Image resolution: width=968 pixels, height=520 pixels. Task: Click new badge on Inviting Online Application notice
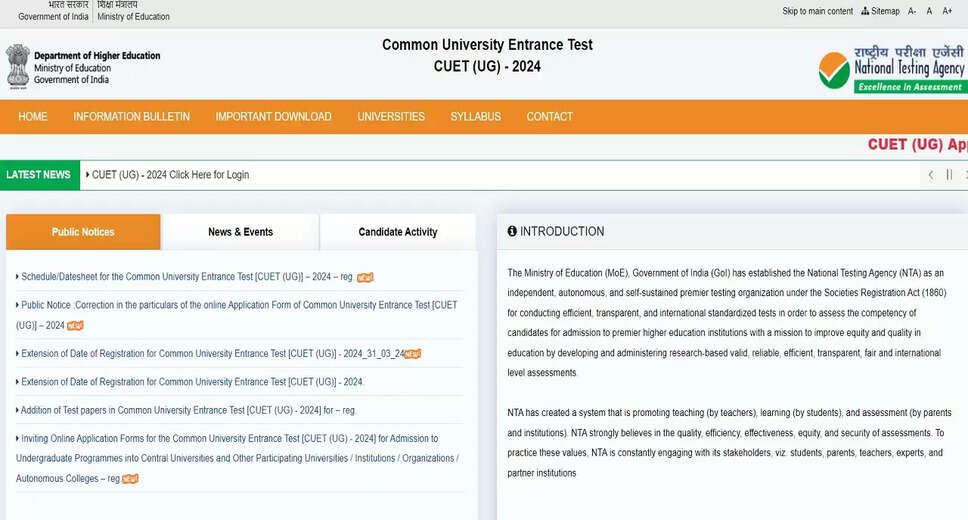coord(130,479)
